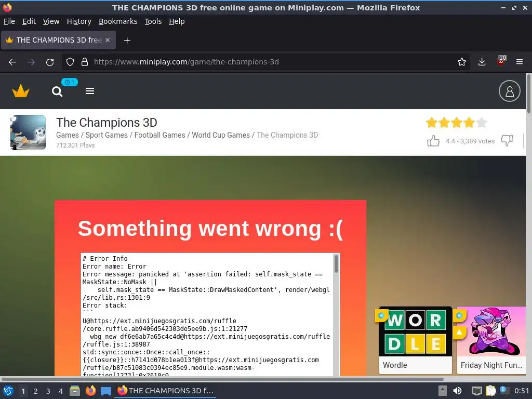Open Firefox application menu
The width and height of the screenshot is (532, 399).
[520, 62]
